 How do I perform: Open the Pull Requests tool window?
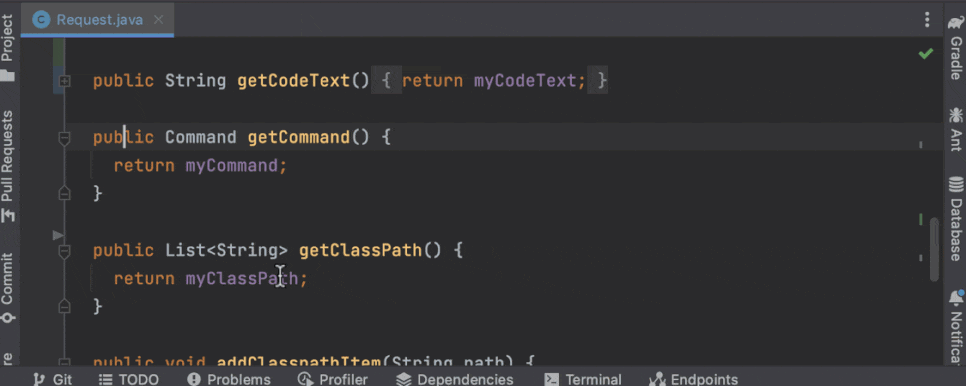[x=8, y=166]
